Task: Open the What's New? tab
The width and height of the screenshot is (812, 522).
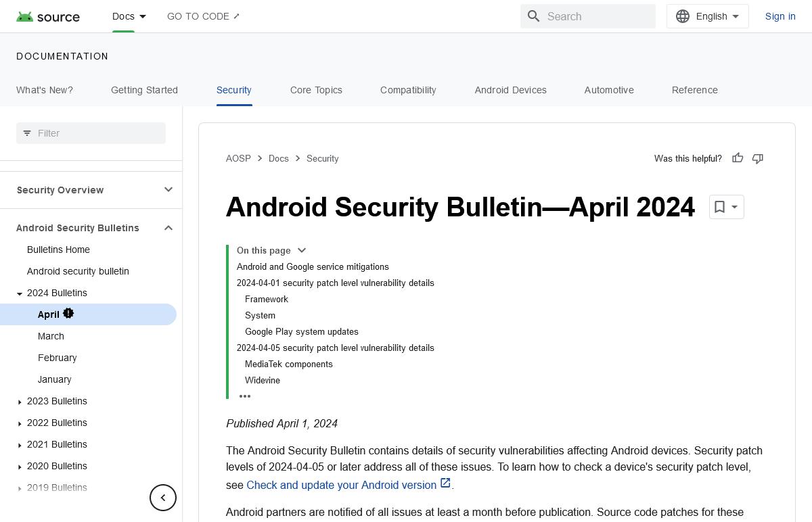Action: (x=45, y=90)
